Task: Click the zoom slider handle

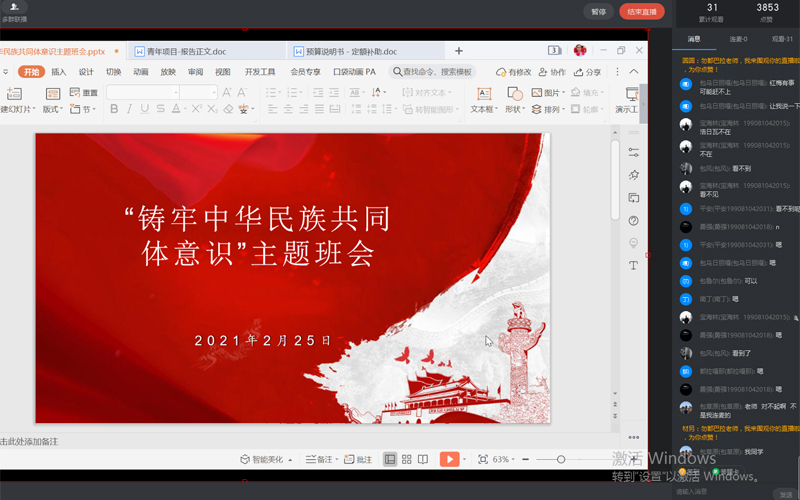Action: coord(561,459)
